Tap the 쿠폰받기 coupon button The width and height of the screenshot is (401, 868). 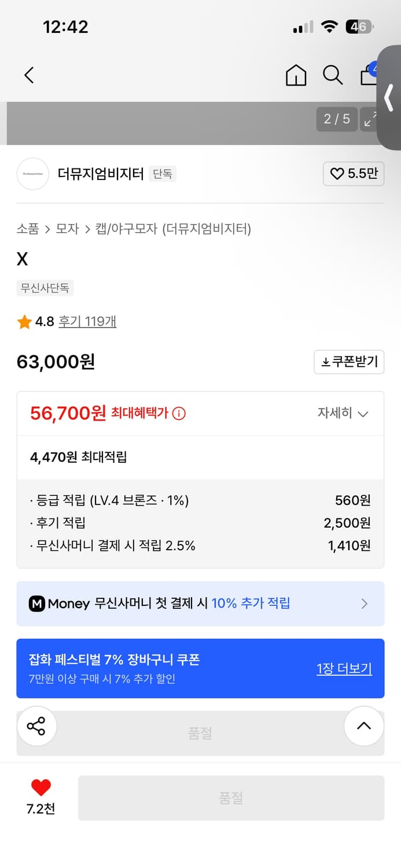(349, 362)
